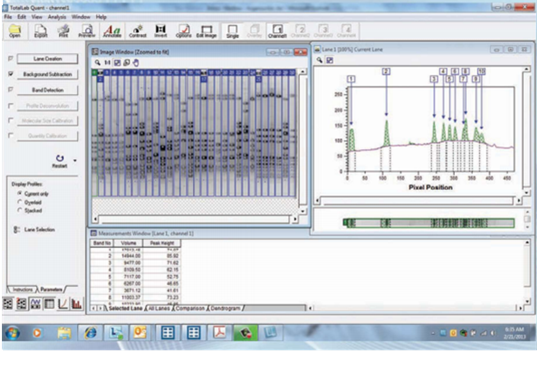Screen dimensions: 548x365
Task: Toggle the Molecular Size Calibration checkbox
Action: [x=10, y=121]
